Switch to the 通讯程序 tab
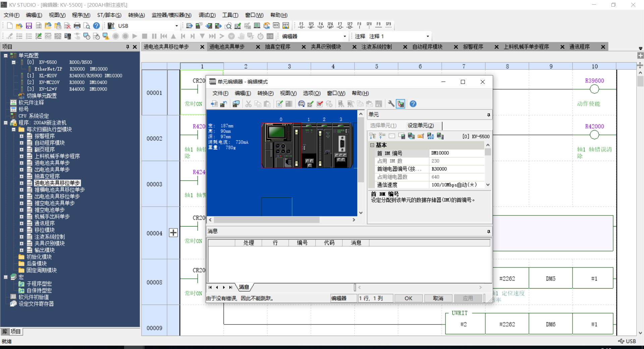The image size is (644, 349). click(579, 47)
